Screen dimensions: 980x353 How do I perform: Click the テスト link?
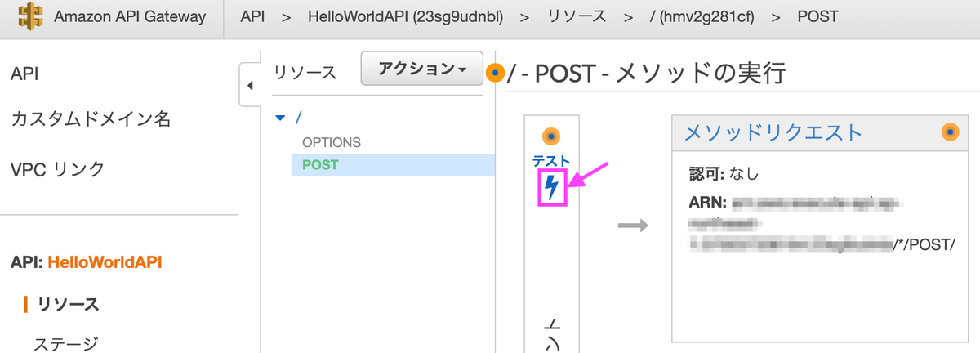[x=551, y=160]
